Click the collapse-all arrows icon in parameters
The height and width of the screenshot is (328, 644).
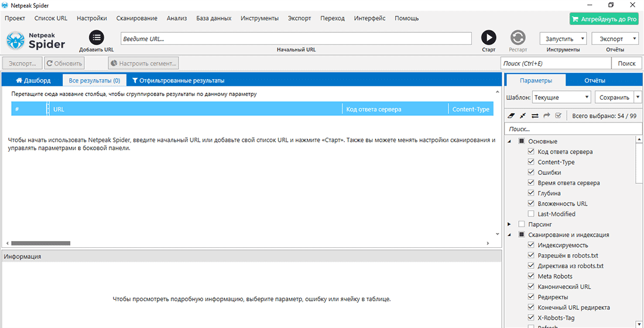tap(523, 116)
